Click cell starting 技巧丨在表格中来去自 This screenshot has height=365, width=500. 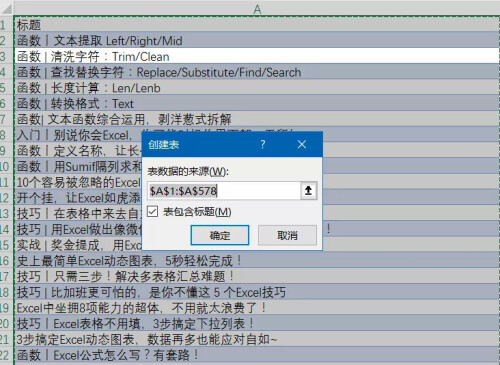pyautogui.click(x=78, y=213)
